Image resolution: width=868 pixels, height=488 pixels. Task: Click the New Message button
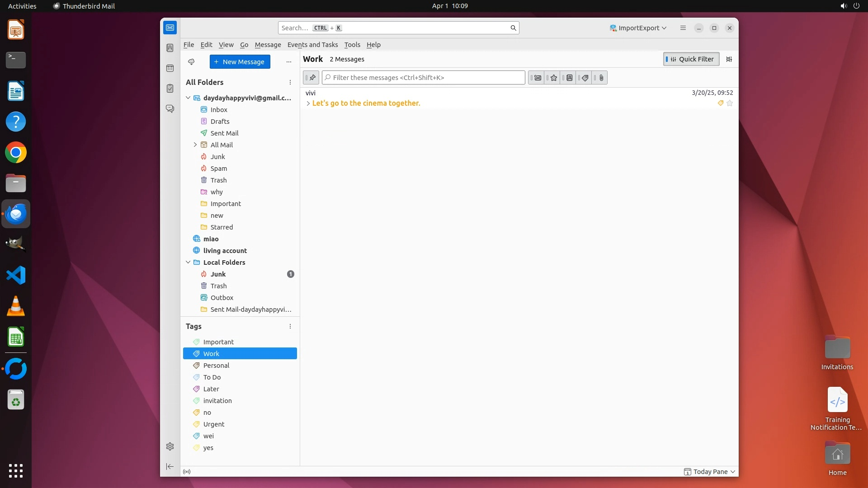[240, 62]
